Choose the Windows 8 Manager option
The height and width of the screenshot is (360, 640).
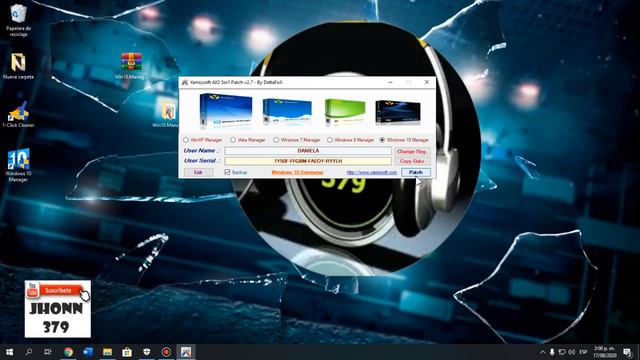tap(330, 140)
